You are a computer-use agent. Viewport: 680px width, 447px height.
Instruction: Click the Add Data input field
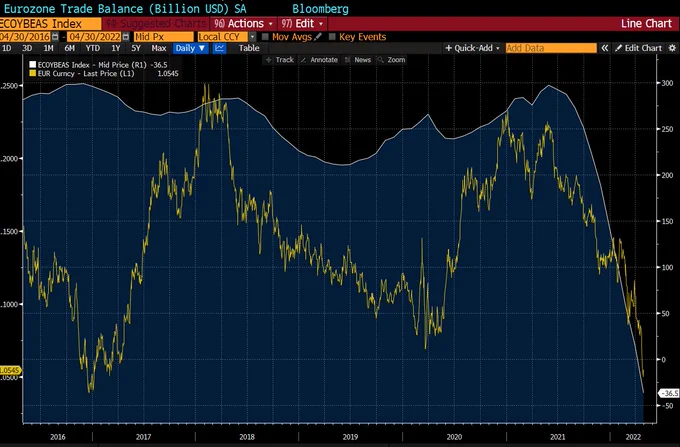551,48
